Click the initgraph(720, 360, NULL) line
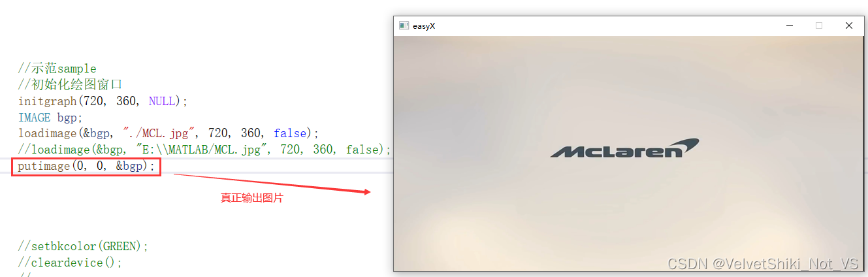This screenshot has width=868, height=277. point(103,101)
